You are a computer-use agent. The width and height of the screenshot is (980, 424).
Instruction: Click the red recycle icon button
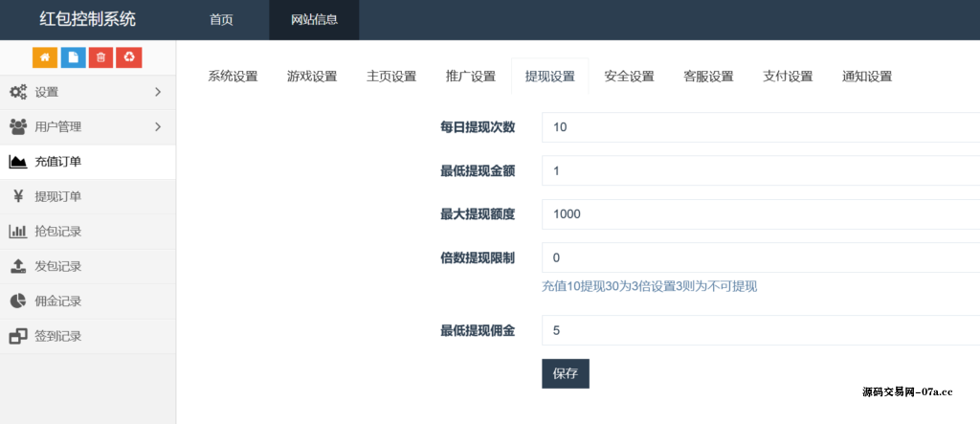[129, 57]
